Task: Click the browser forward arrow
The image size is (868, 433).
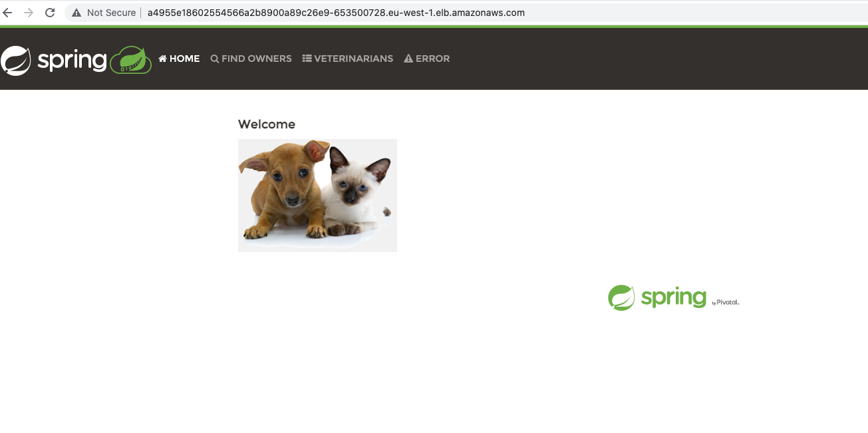Action: [x=28, y=13]
